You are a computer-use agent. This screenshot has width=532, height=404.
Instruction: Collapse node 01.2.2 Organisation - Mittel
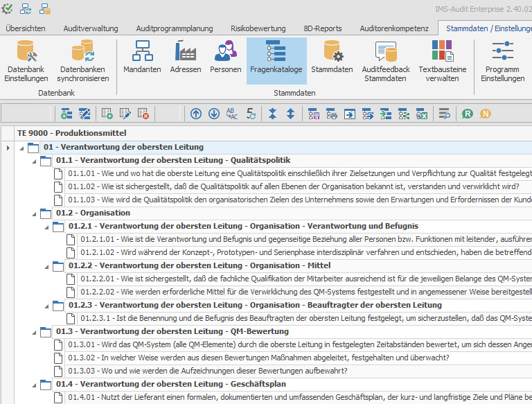47,267
